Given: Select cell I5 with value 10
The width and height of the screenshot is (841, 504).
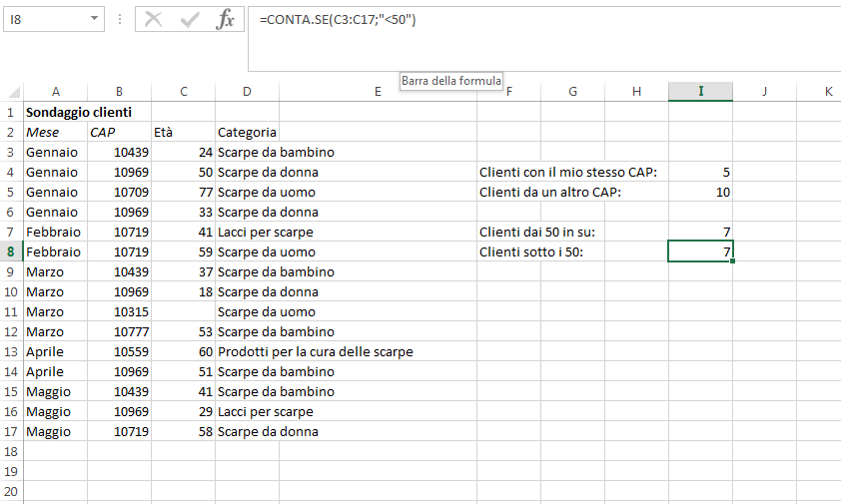Looking at the screenshot, I should tap(700, 192).
